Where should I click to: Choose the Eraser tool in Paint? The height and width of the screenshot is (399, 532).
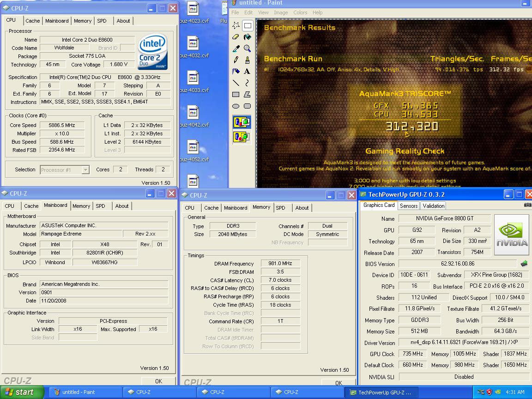[236, 37]
